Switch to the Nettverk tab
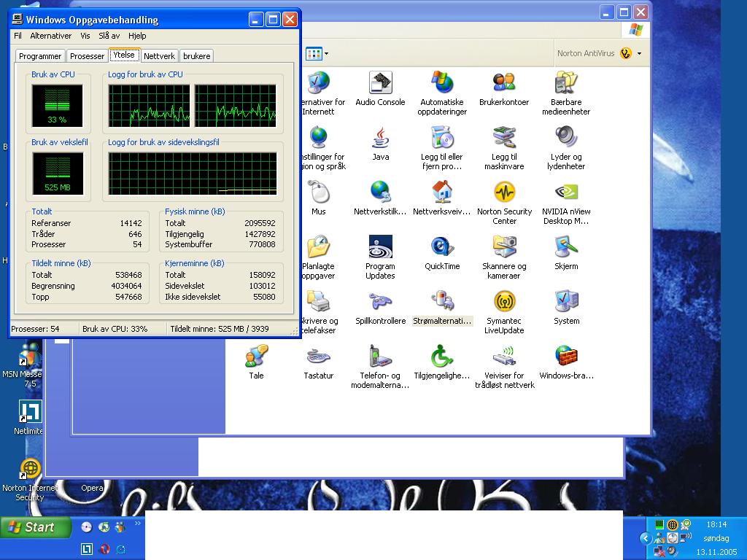 (x=159, y=55)
